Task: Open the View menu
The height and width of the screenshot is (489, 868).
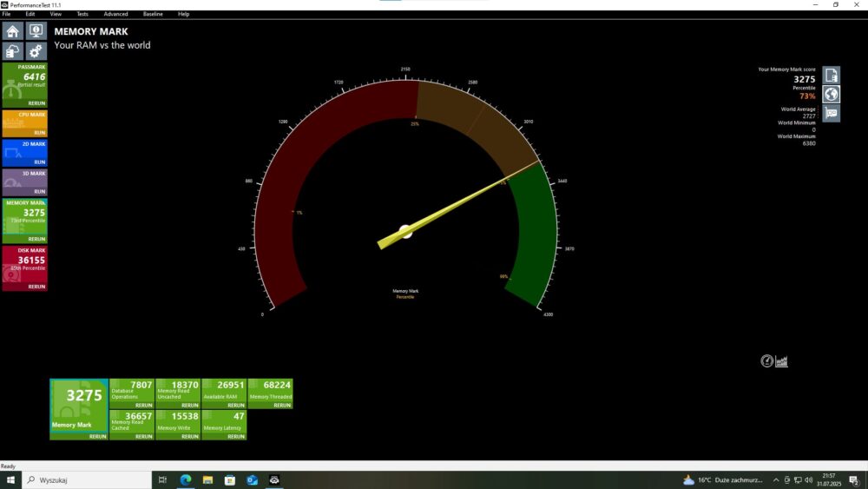Action: point(56,14)
